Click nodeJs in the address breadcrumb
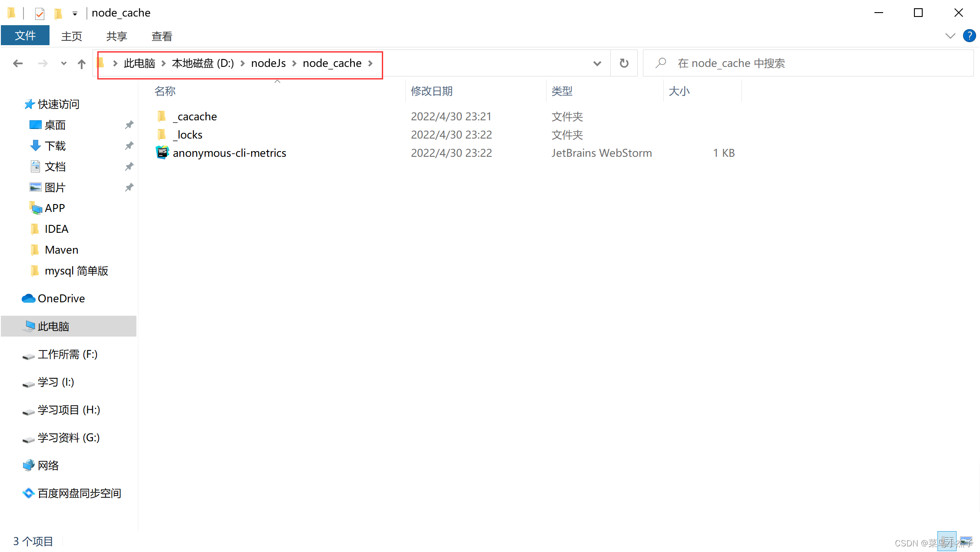The height and width of the screenshot is (552, 980). pyautogui.click(x=268, y=63)
